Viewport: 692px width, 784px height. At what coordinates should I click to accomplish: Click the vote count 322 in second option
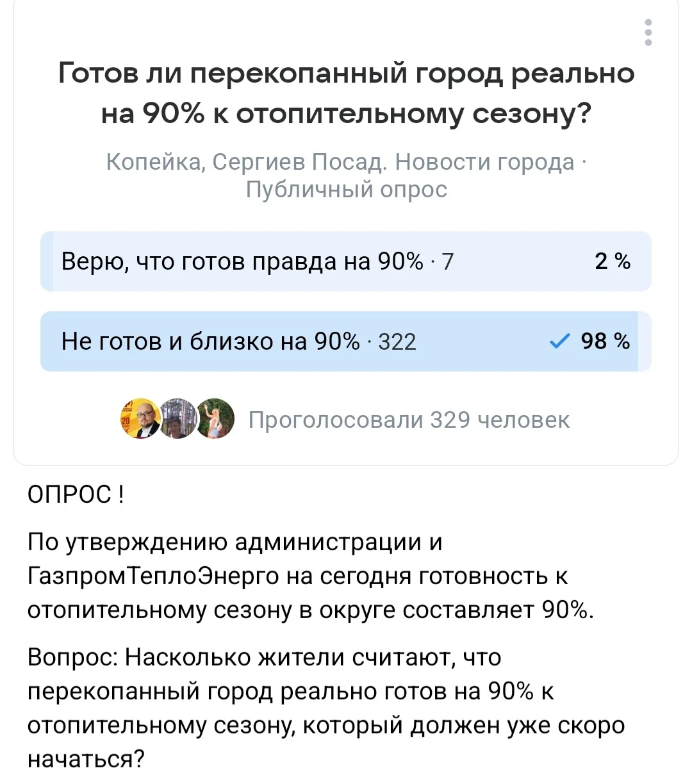pyautogui.click(x=397, y=342)
